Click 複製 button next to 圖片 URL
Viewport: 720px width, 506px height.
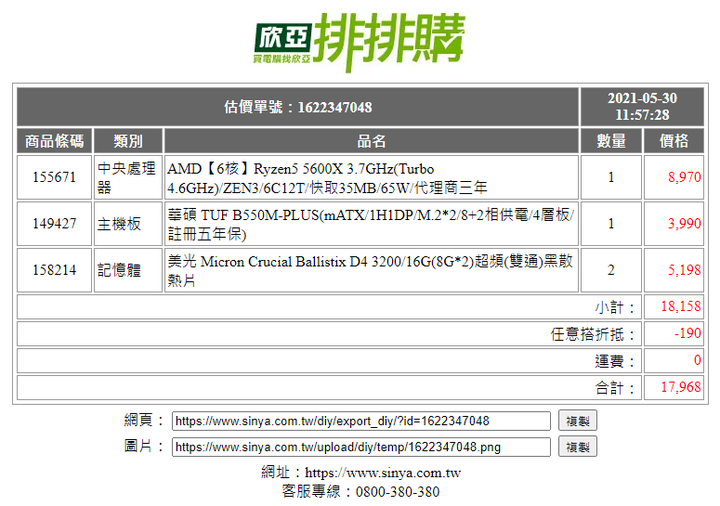(x=577, y=447)
